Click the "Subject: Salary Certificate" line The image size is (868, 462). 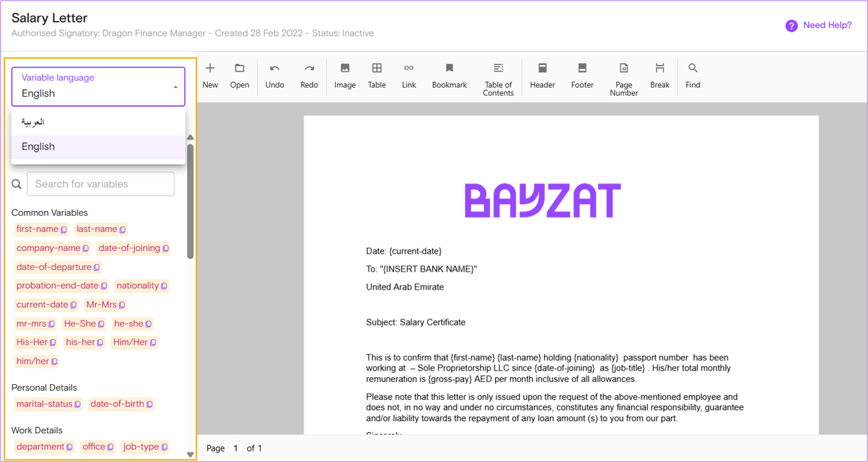click(416, 323)
